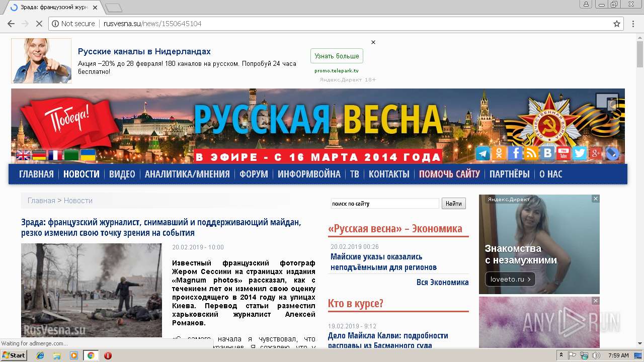This screenshot has height=362, width=644.
Task: Focus the site search field
Action: click(x=385, y=204)
